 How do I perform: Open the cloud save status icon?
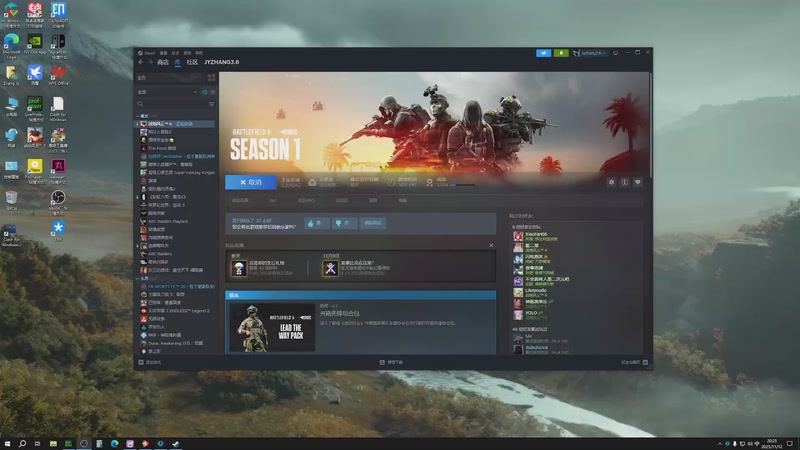[x=312, y=182]
